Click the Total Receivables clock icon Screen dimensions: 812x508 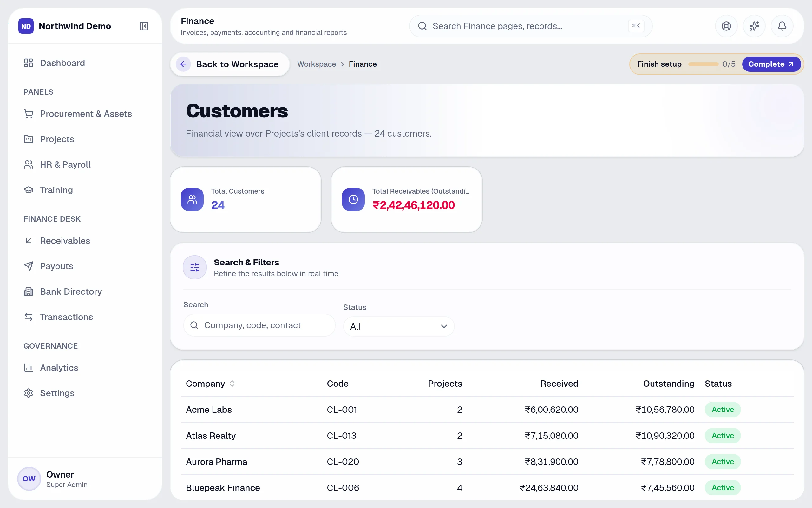pos(353,199)
